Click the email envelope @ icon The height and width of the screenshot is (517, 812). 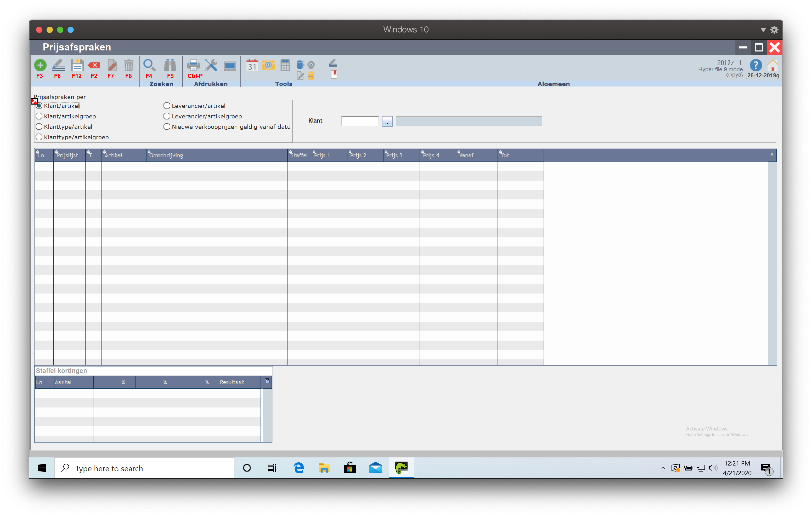(268, 65)
